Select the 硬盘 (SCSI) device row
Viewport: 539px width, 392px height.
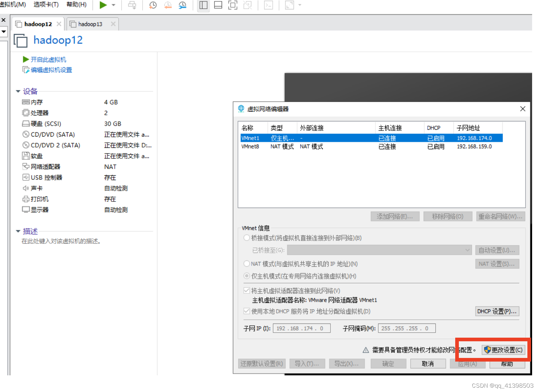(x=87, y=124)
